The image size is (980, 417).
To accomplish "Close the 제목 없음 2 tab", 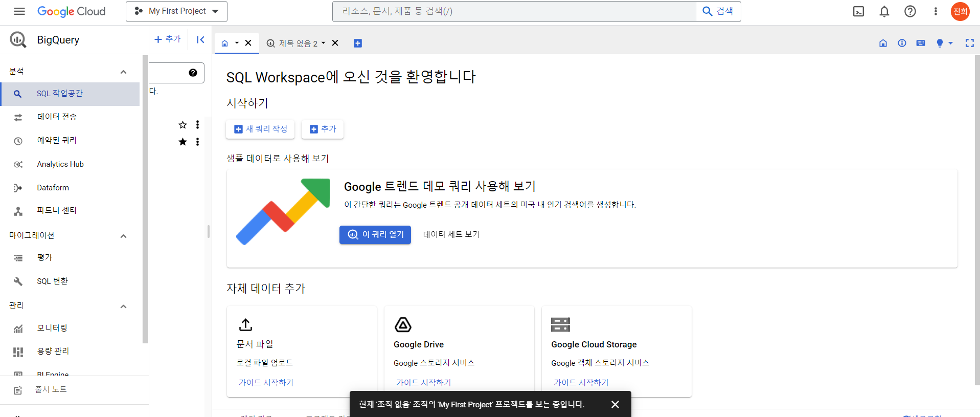I will tap(335, 43).
